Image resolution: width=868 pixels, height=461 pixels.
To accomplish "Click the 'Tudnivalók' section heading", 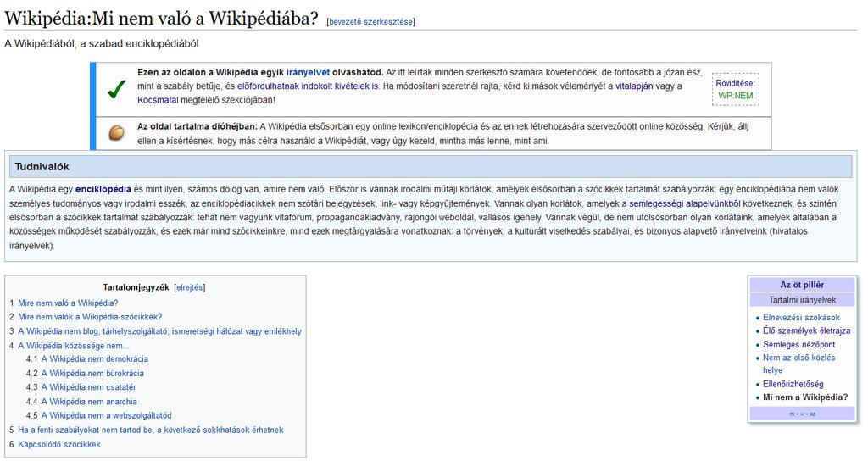I will [42, 167].
